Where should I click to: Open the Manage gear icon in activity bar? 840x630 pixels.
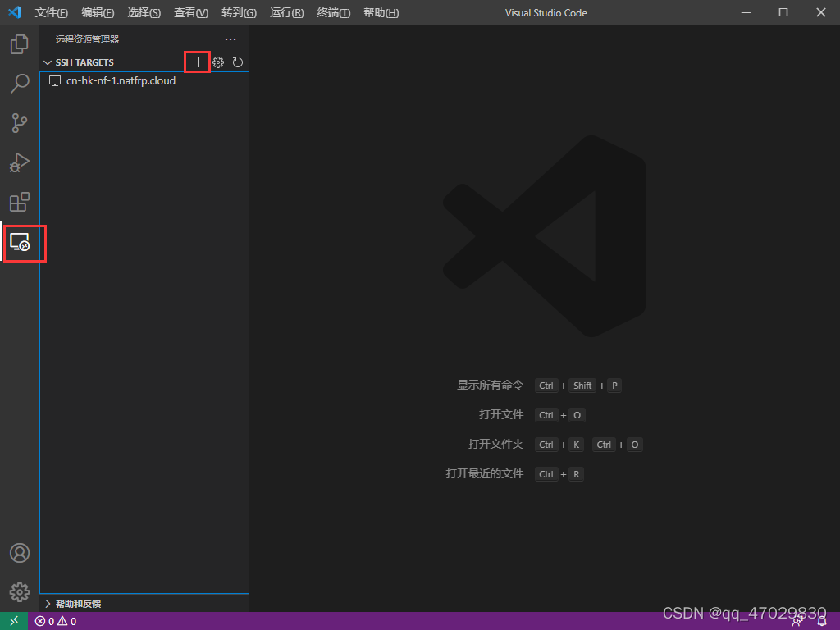coord(20,592)
